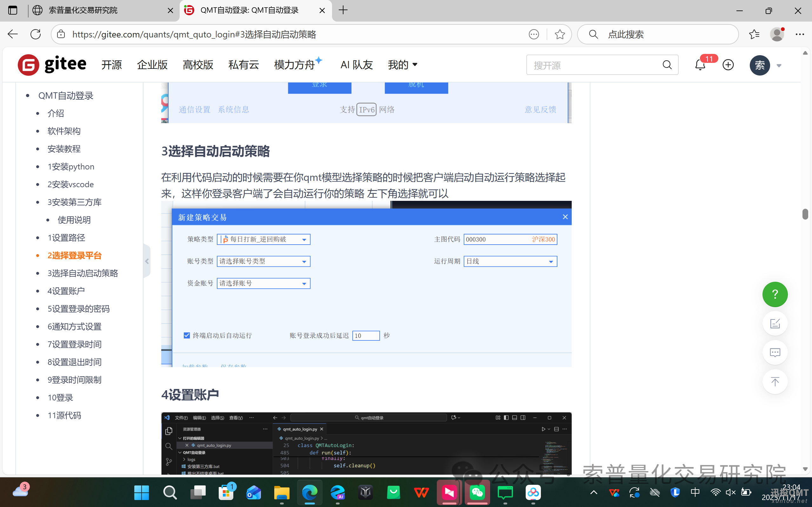Expand the 我的 dropdown in the navbar
This screenshot has width=812, height=507.
point(402,65)
